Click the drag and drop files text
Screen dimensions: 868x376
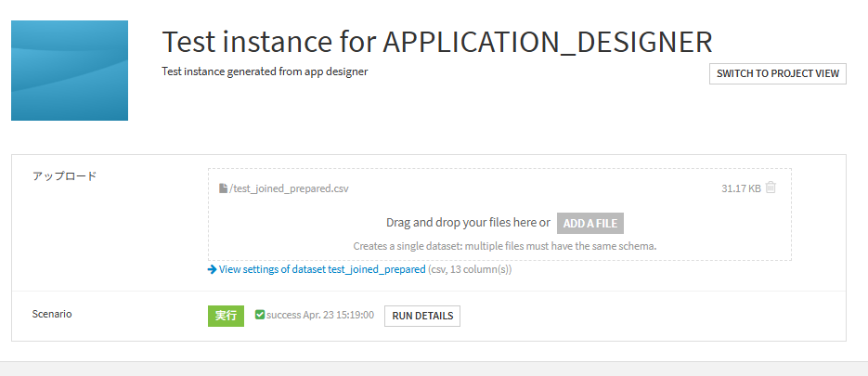[x=468, y=223]
